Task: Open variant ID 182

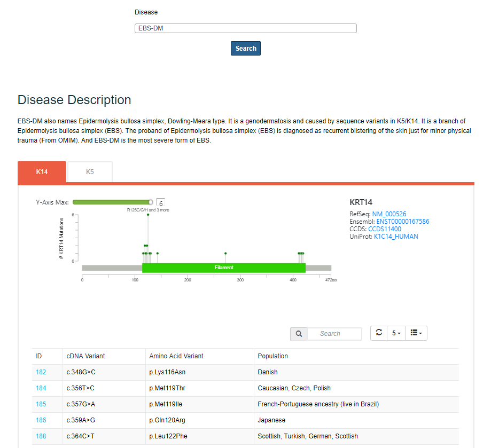Action: click(41, 372)
